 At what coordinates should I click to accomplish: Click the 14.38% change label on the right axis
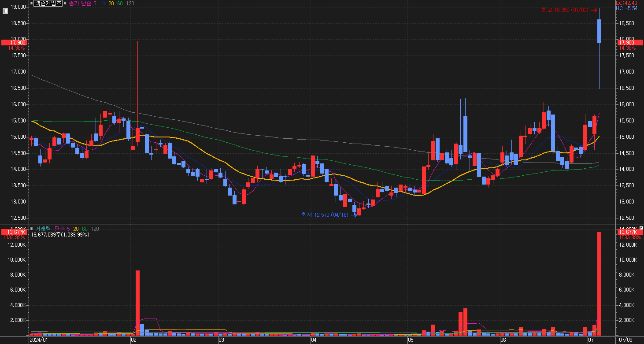[627, 48]
